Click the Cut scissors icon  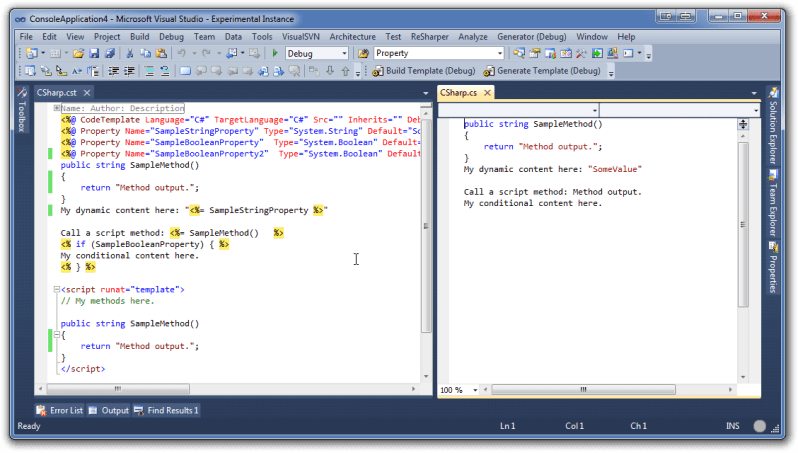(130, 53)
